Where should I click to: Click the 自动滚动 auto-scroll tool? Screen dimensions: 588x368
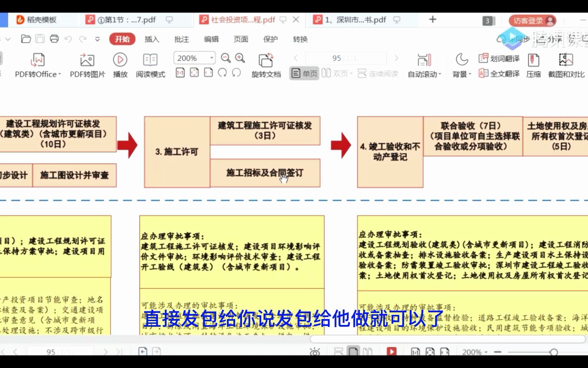(x=424, y=65)
